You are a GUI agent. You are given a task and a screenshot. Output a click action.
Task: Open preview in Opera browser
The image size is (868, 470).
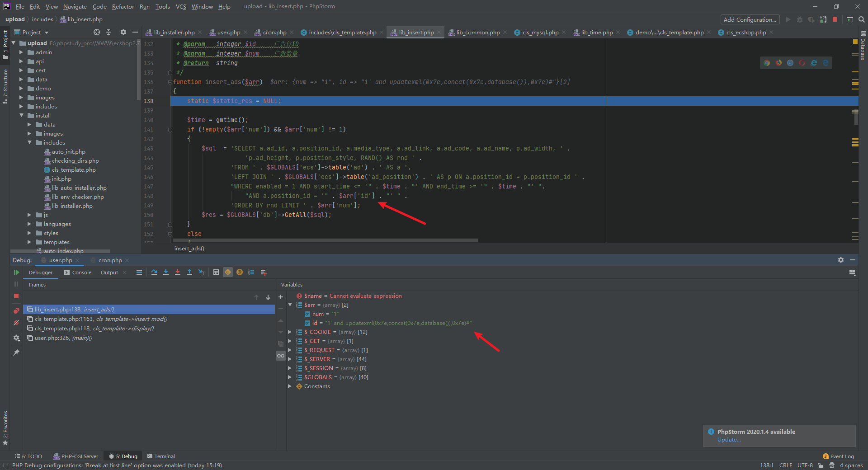tap(802, 63)
